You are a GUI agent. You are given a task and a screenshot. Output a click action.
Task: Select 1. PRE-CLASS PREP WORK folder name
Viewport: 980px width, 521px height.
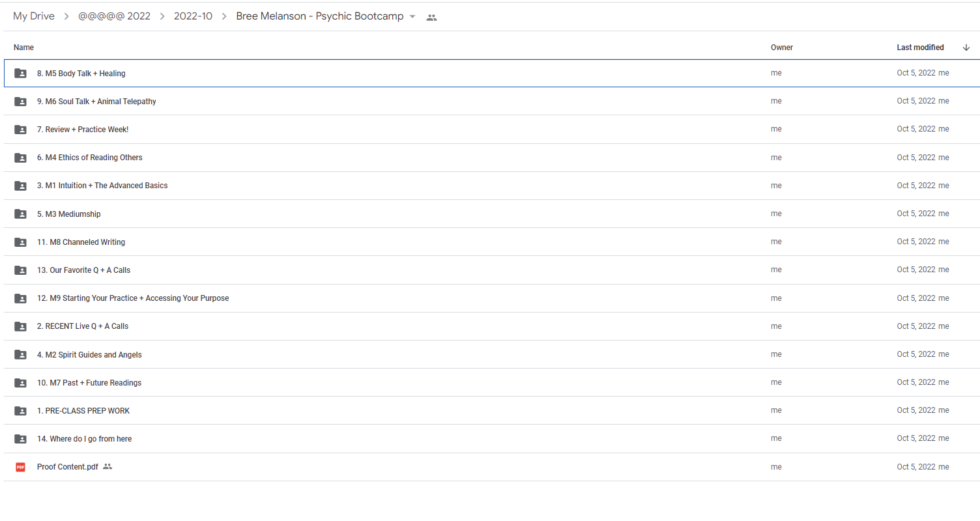(x=83, y=411)
